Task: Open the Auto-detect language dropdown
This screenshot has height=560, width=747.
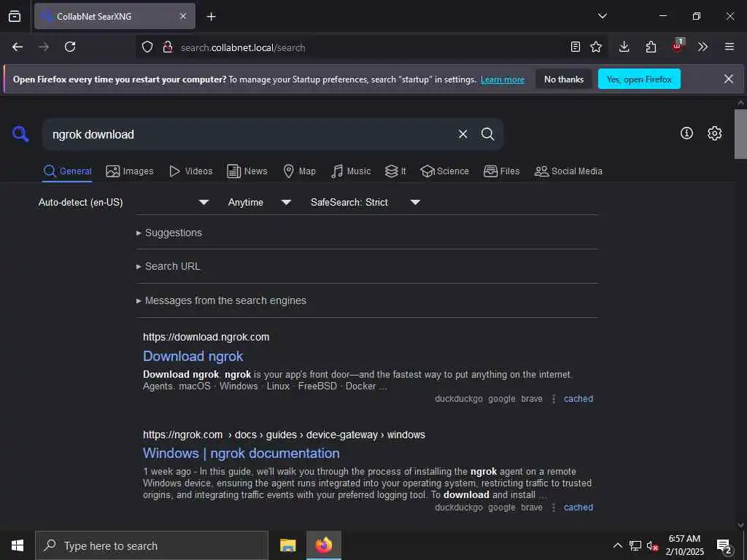Action: point(123,203)
